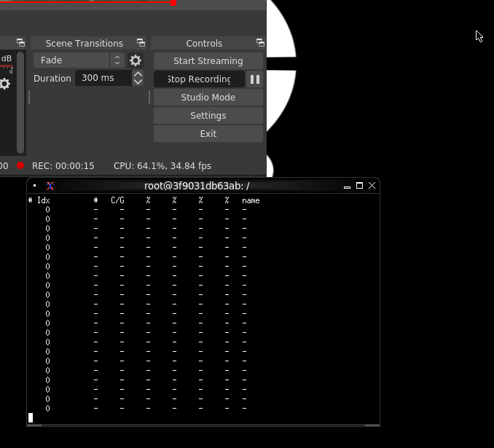
Task: Minimize the terminal window
Action: click(x=348, y=186)
